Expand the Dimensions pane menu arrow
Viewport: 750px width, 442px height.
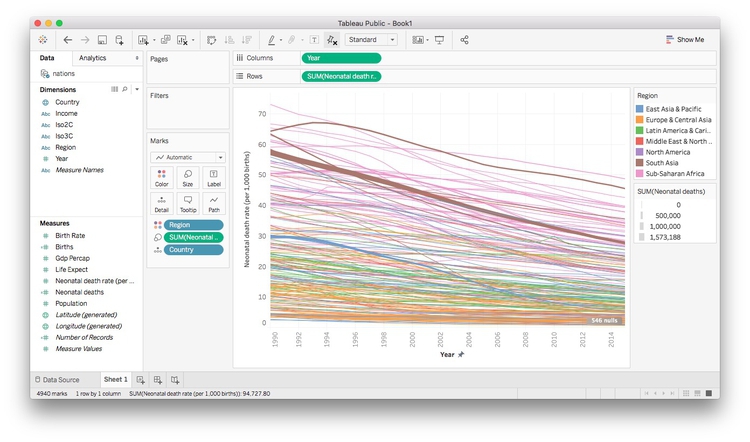tap(137, 89)
